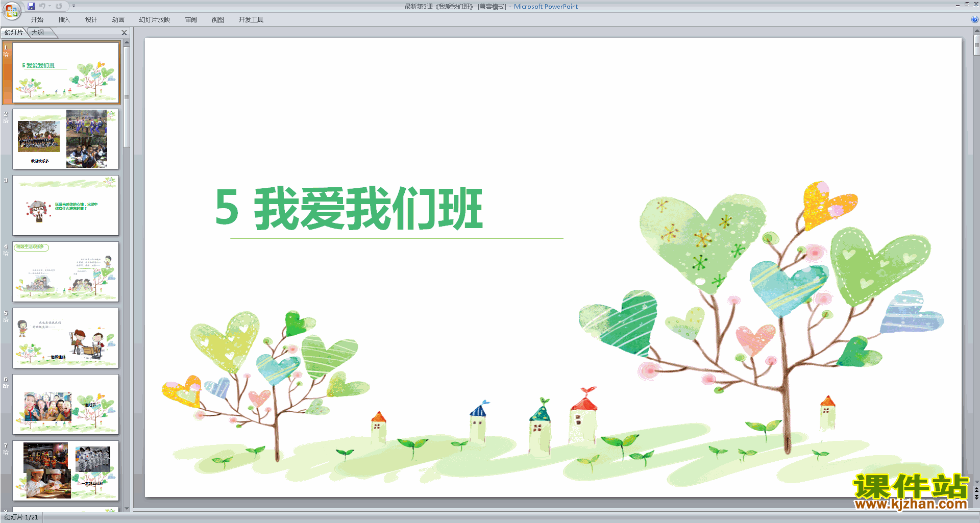Viewport: 980px width, 523px height.
Task: Select slide 5 thumbnail with cartoon children
Action: pyautogui.click(x=65, y=338)
